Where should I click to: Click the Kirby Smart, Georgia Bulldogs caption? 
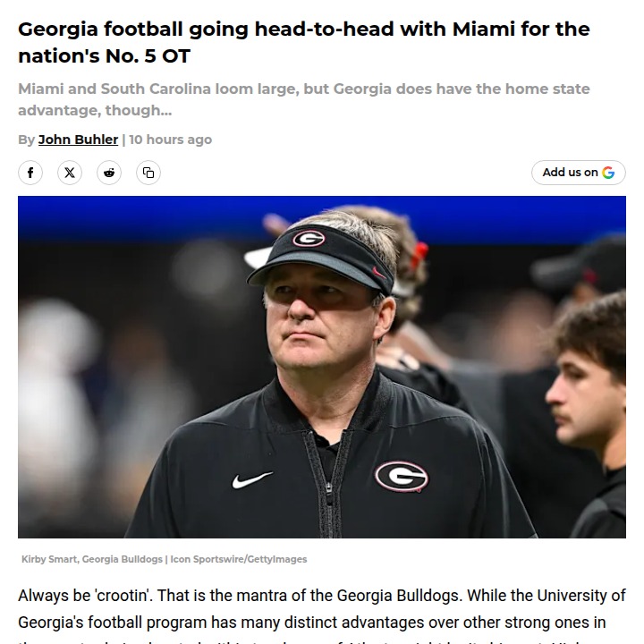point(92,559)
